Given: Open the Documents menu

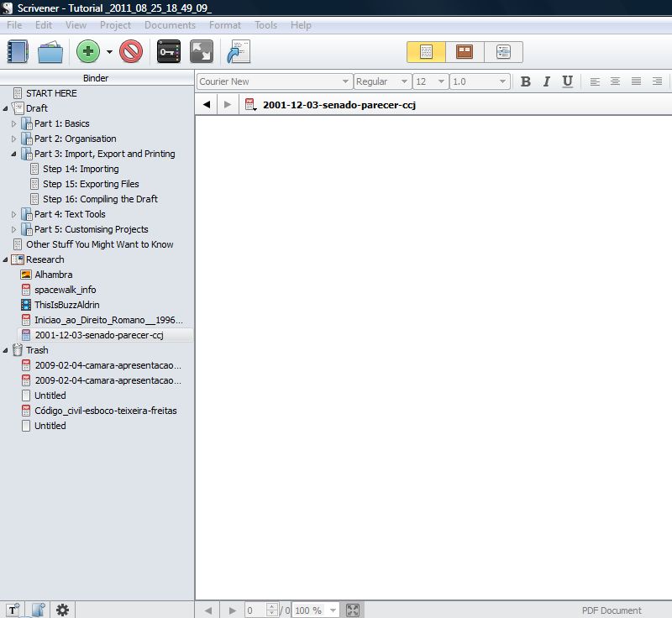Looking at the screenshot, I should click(x=170, y=25).
